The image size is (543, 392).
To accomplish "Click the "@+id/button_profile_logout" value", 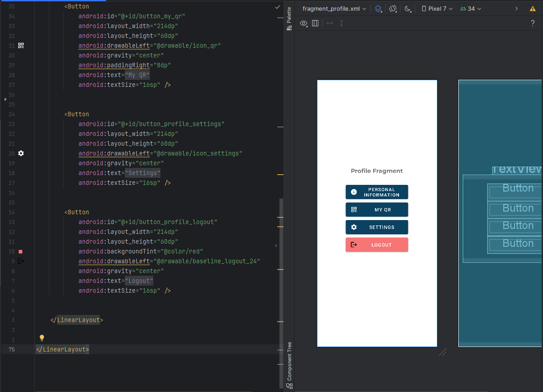I will point(167,222).
